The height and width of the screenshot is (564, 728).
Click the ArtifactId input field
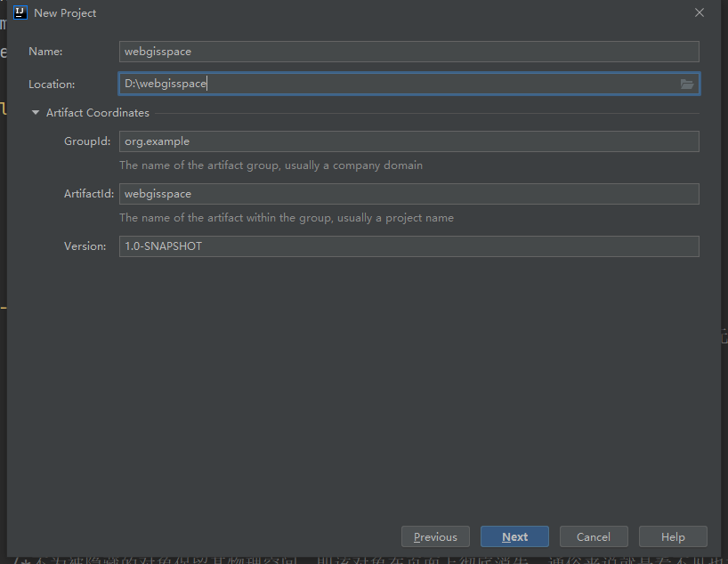tap(409, 194)
